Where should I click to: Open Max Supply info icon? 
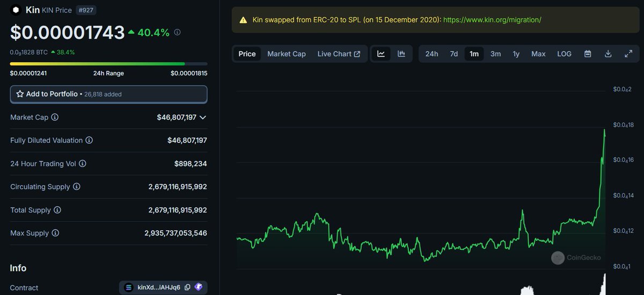click(x=55, y=233)
